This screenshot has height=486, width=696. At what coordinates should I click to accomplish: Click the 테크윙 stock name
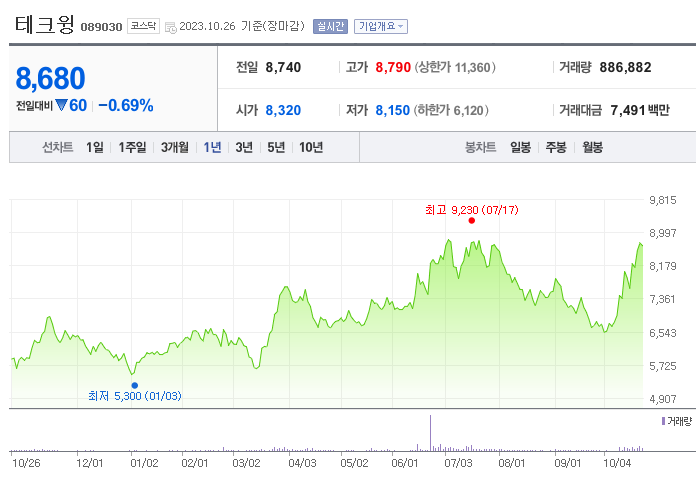point(44,24)
